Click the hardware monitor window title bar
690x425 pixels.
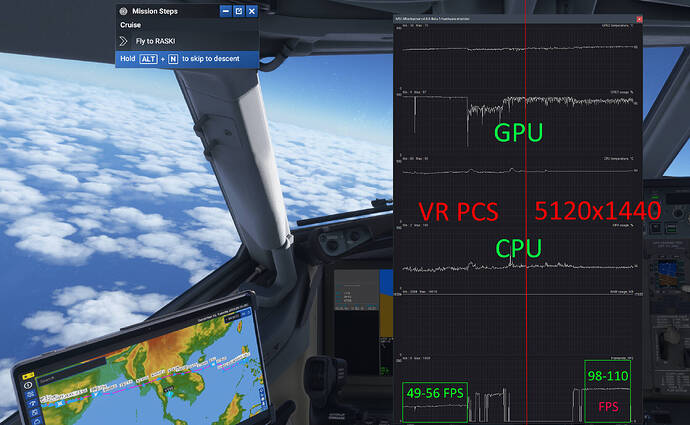pos(515,19)
